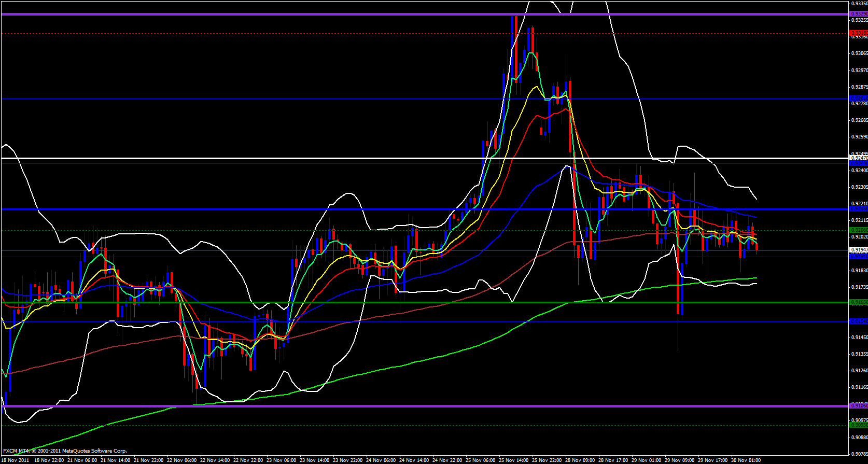The width and height of the screenshot is (868, 464).
Task: Click the 22 Nov 06:00 time label
Action: [182, 460]
